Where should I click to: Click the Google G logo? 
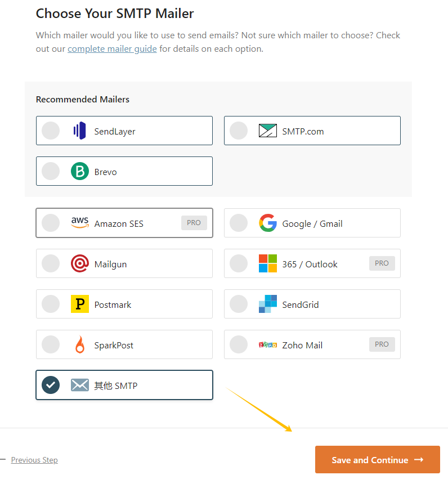point(267,223)
